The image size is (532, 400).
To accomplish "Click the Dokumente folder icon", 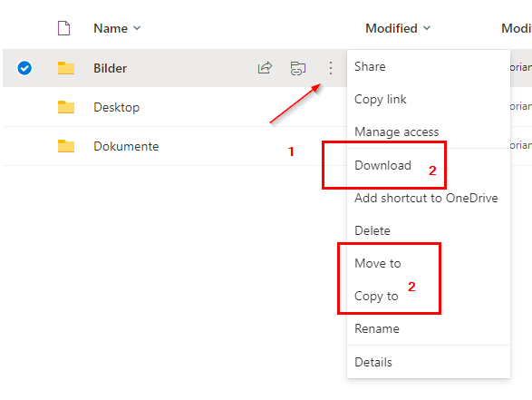I will click(66, 146).
